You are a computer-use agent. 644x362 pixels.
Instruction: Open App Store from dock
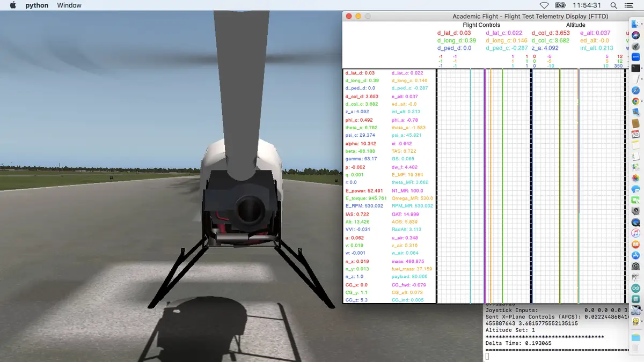[x=635, y=255]
